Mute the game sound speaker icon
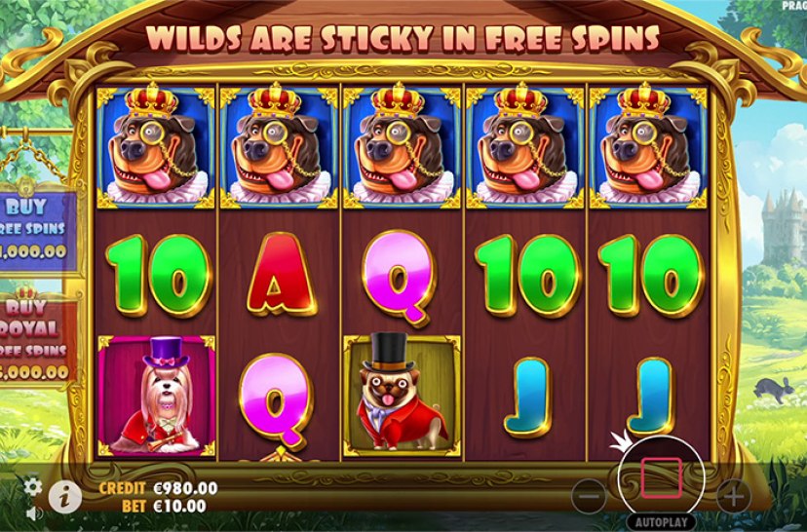807x532 pixels. (x=34, y=513)
